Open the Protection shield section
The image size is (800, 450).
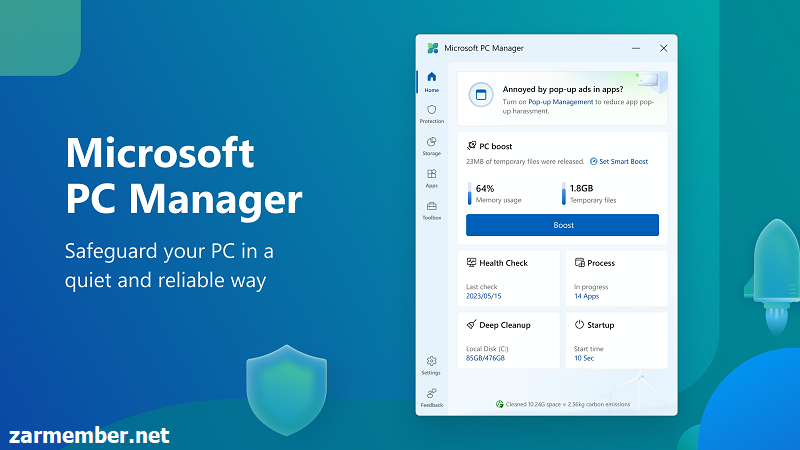click(x=432, y=114)
